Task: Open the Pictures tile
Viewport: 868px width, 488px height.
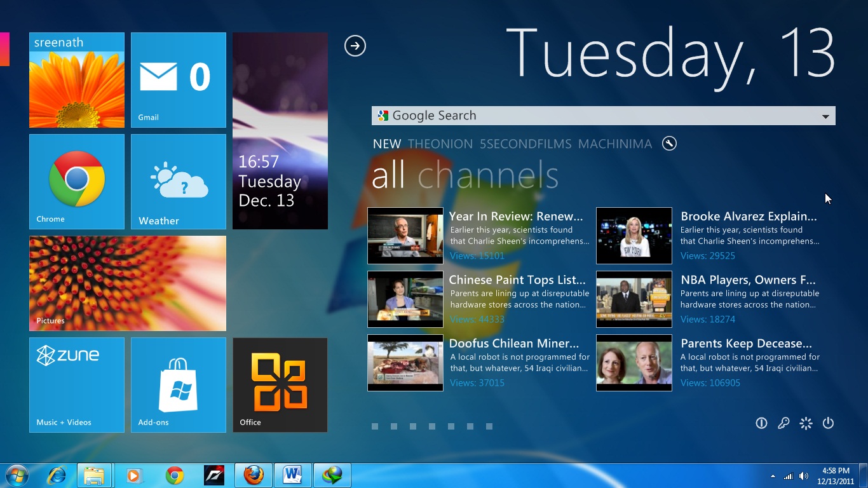Action: pyautogui.click(x=128, y=283)
